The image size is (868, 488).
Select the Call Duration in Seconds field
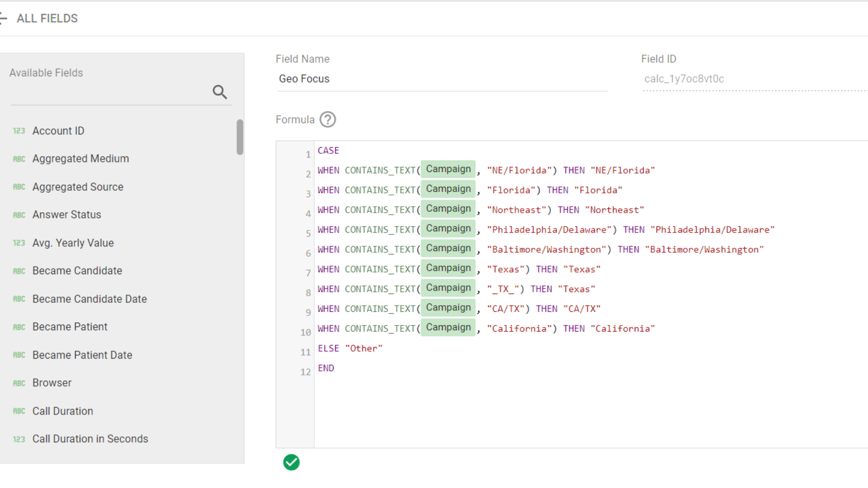90,439
